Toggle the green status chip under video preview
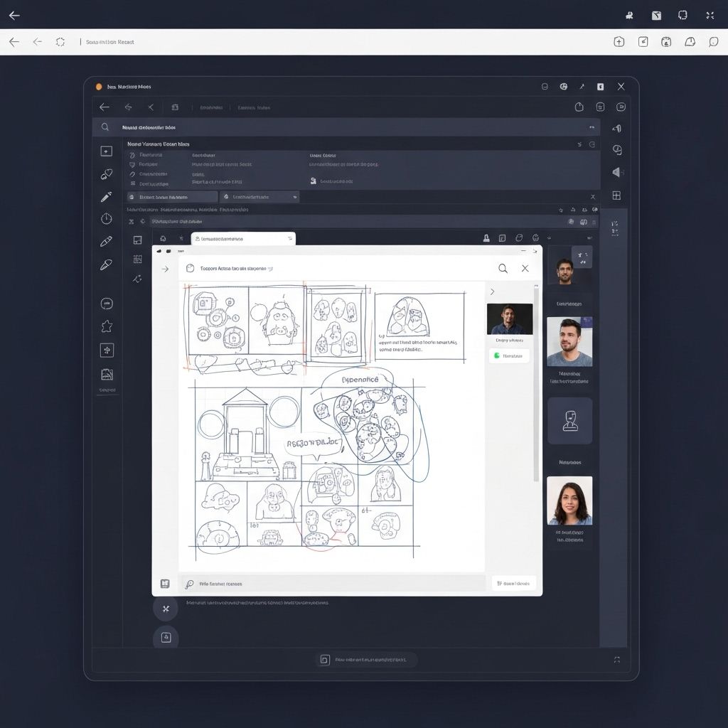This screenshot has height=728, width=728. (509, 355)
